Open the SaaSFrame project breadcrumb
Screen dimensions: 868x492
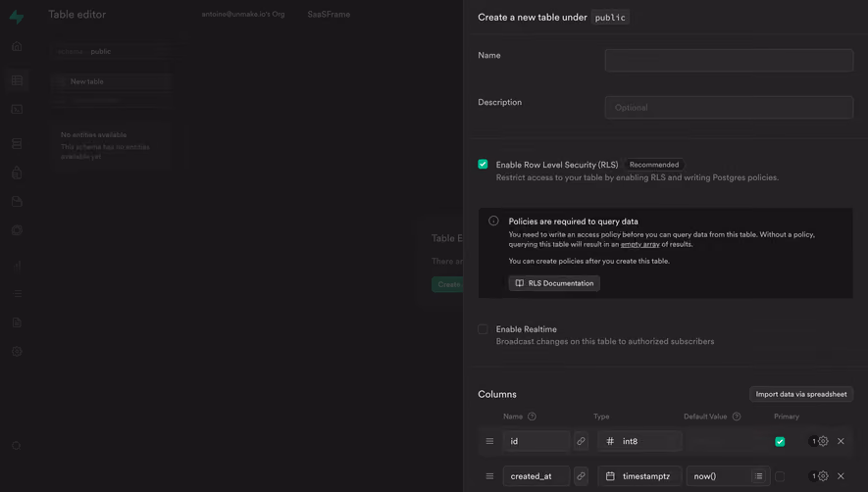click(329, 15)
